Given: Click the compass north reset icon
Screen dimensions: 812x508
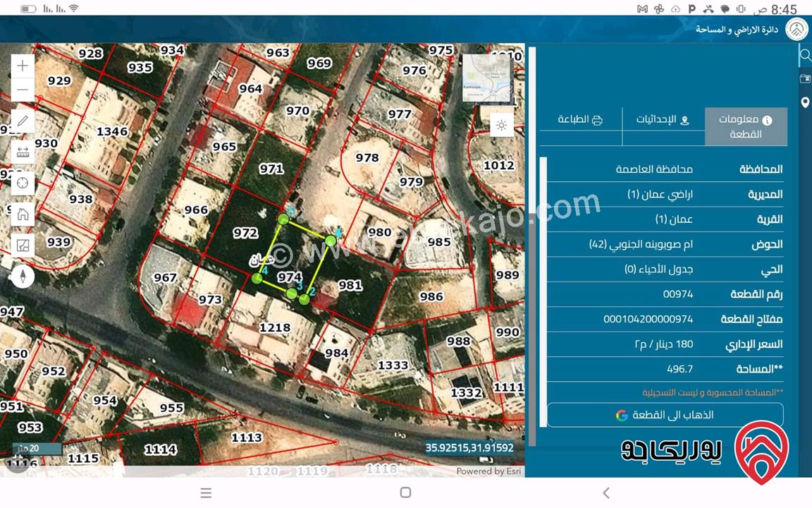Looking at the screenshot, I should coord(23,277).
